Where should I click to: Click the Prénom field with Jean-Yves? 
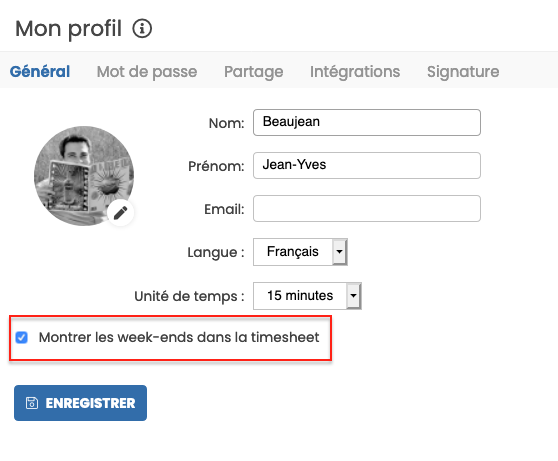click(x=367, y=166)
